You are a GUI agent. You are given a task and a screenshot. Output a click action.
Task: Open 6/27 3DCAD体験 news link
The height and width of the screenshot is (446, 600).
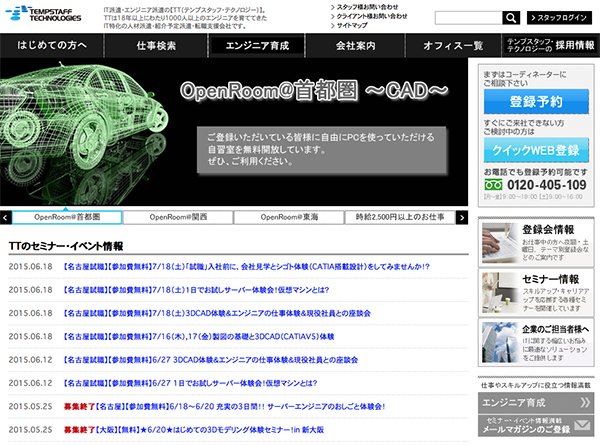click(x=211, y=360)
